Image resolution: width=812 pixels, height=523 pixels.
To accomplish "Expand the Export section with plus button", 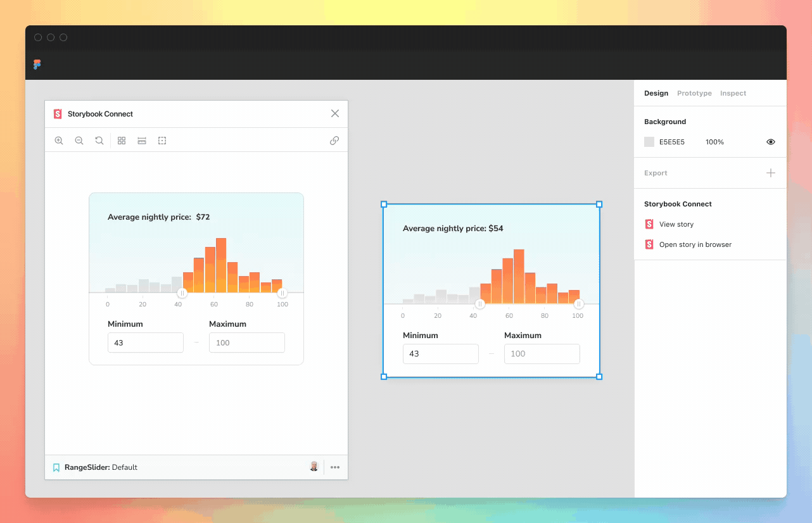I will click(x=770, y=172).
